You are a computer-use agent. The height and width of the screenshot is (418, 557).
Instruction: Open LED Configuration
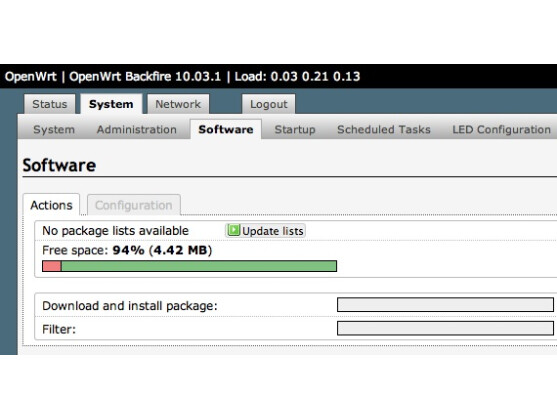502,130
